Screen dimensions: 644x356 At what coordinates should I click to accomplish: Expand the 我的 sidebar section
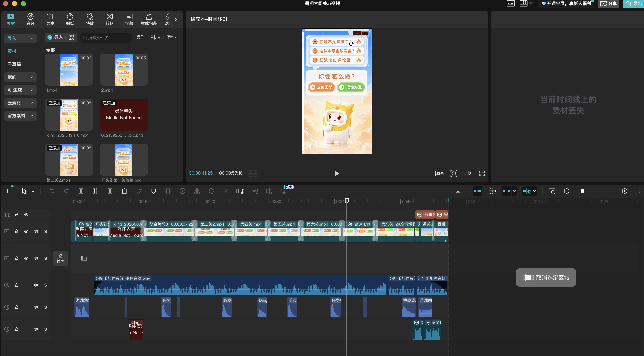[21, 77]
